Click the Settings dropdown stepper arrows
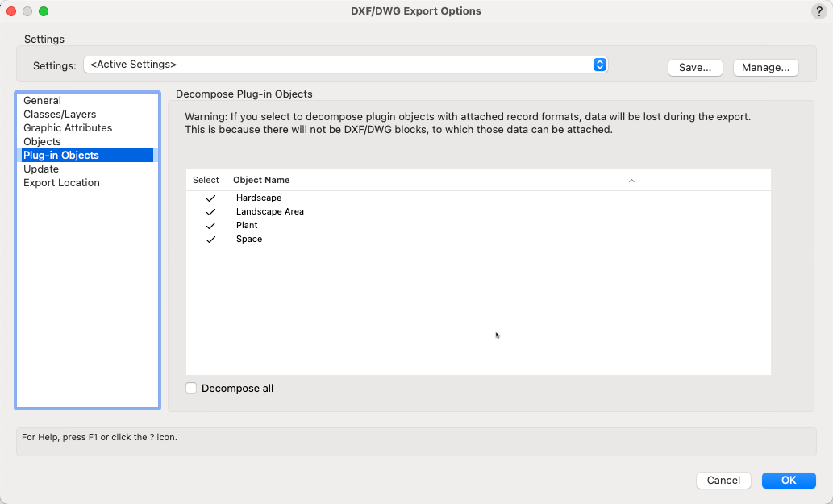Screen dimensions: 833x504 click(x=599, y=65)
